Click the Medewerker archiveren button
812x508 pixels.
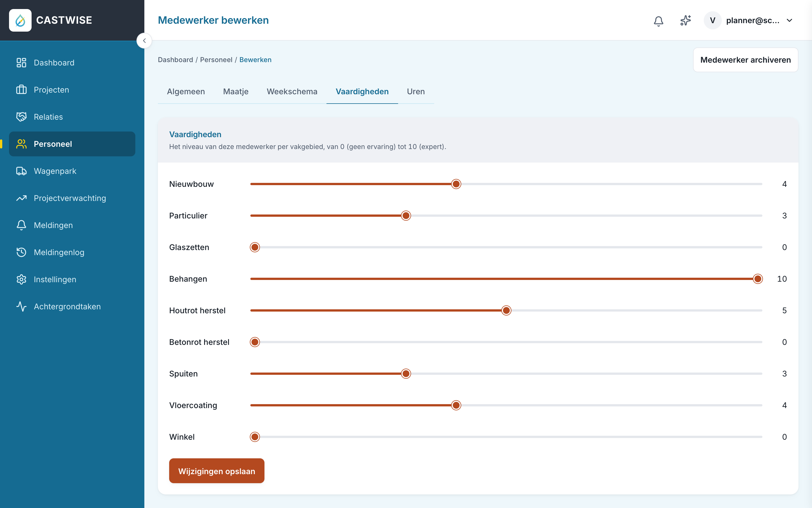(745, 60)
